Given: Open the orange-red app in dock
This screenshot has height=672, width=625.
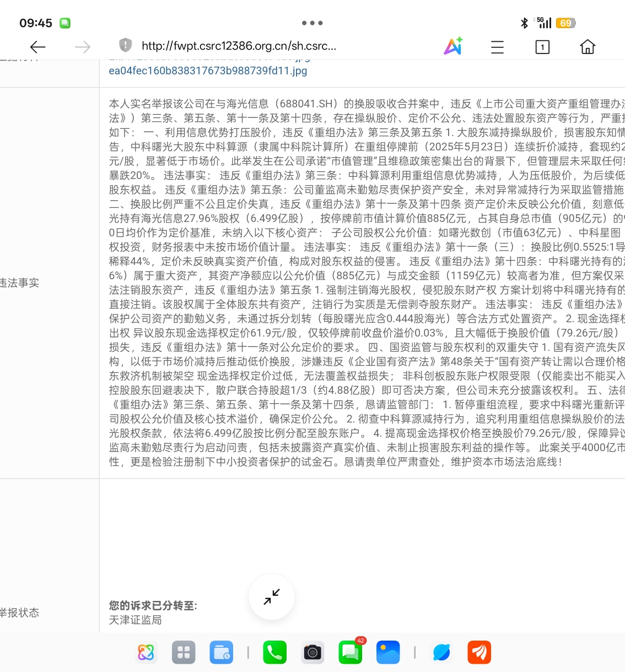Looking at the screenshot, I should click(479, 653).
